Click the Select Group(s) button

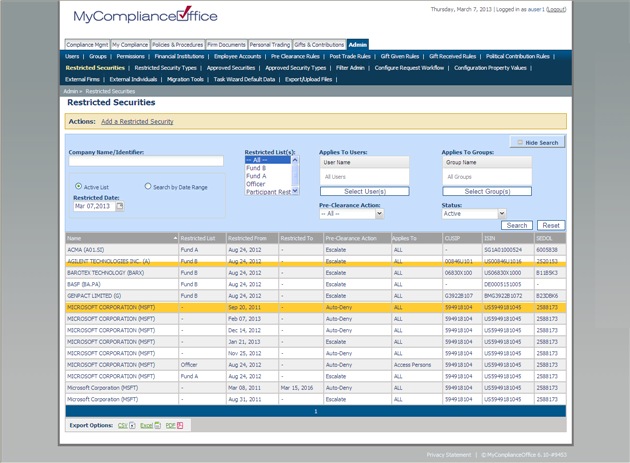click(487, 191)
